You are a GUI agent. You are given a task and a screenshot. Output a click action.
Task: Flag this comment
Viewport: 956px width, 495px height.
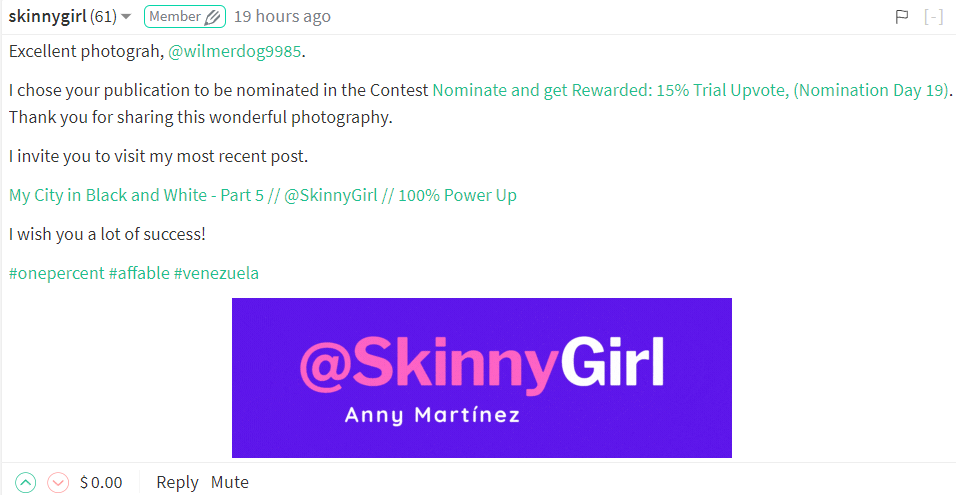(x=901, y=16)
